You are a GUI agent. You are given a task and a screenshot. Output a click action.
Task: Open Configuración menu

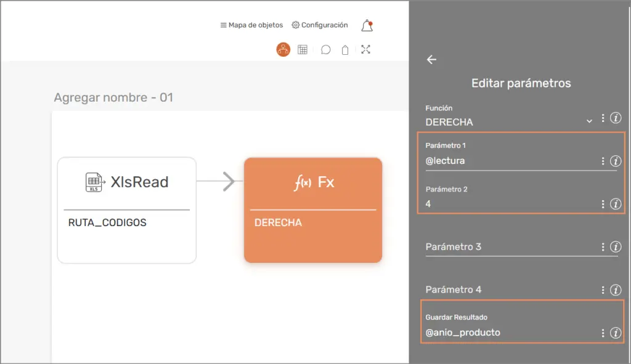320,25
